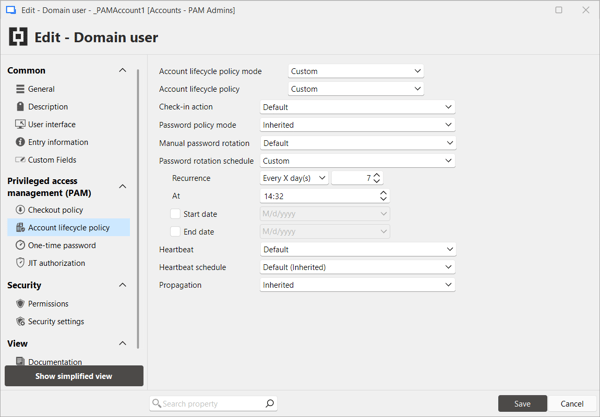Click the At time field showing 14:32
Viewport: 600px width, 417px height.
click(x=324, y=196)
